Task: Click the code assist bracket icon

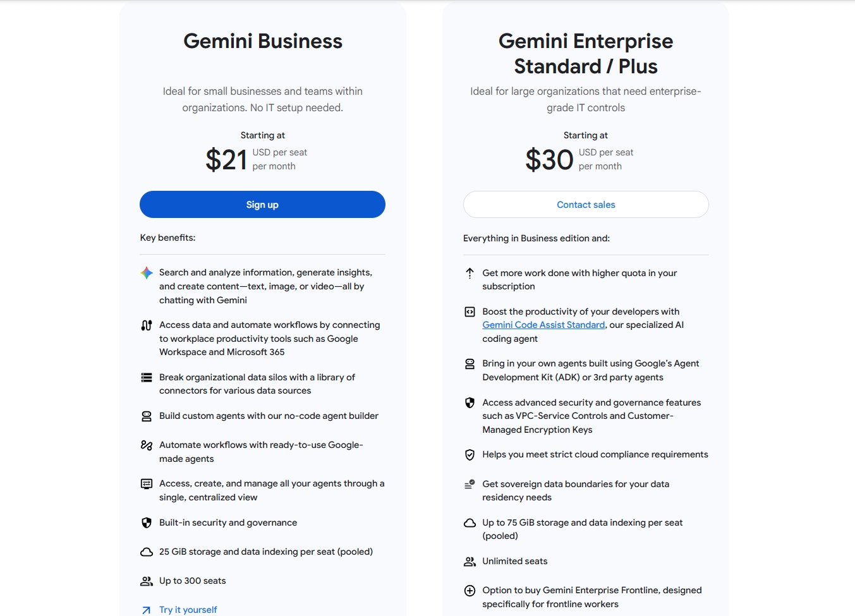Action: tap(470, 311)
